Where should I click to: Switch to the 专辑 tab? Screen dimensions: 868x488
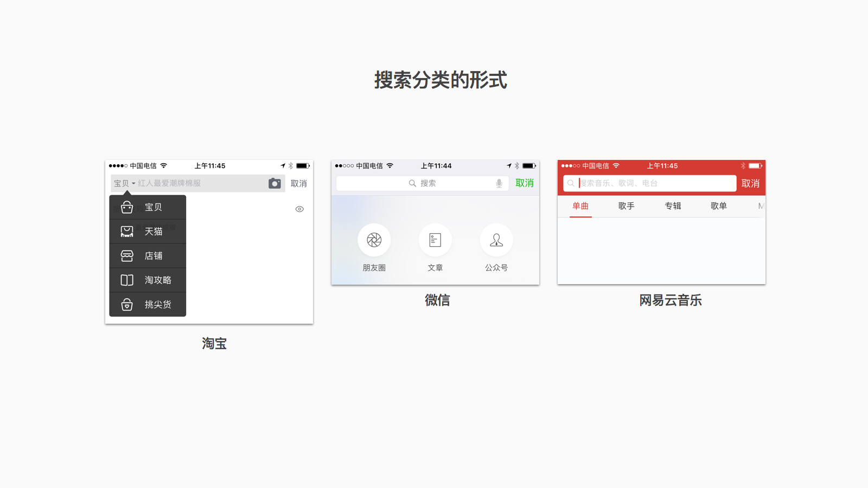[673, 206]
